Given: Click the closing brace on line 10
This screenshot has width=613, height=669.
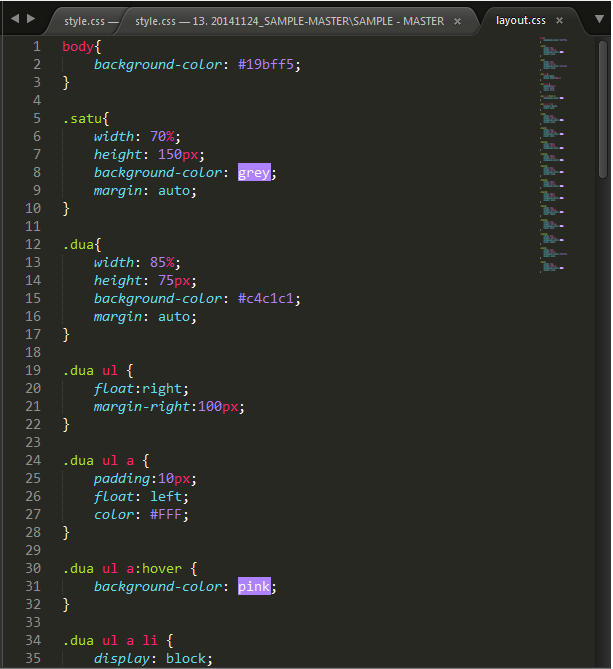Looking at the screenshot, I should point(66,209).
